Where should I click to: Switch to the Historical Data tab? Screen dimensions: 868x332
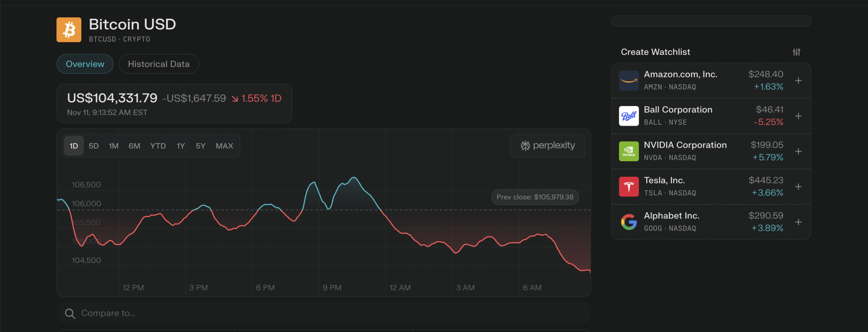pyautogui.click(x=159, y=64)
